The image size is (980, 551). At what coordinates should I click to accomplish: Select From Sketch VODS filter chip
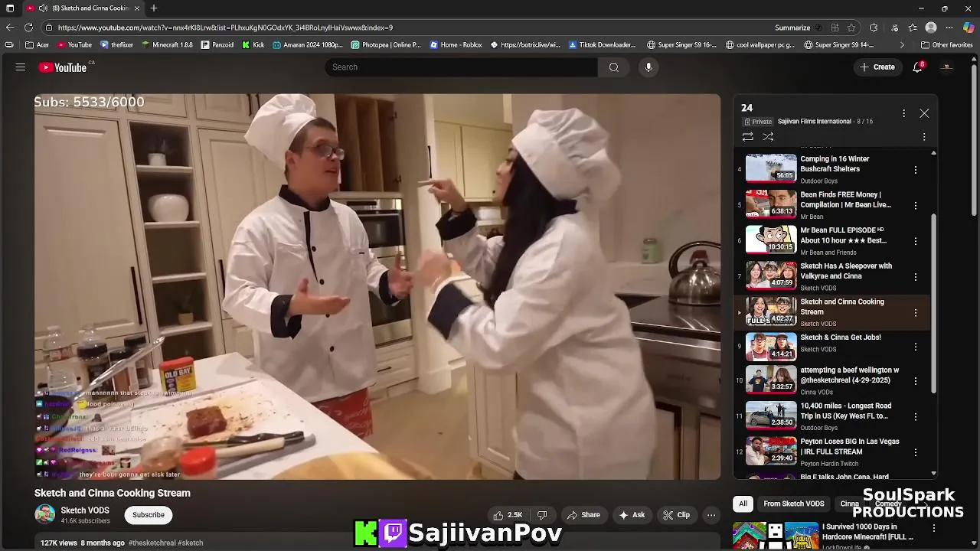pyautogui.click(x=794, y=504)
